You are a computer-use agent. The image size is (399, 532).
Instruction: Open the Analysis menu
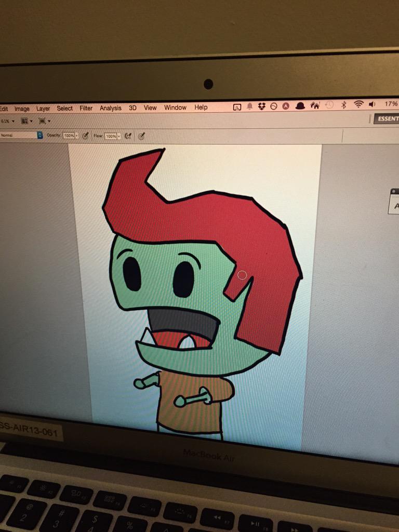110,108
